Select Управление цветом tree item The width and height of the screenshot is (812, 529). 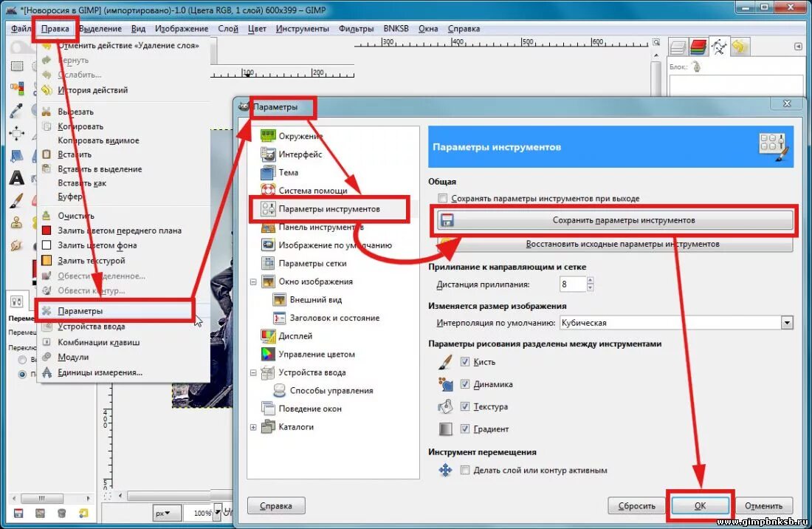317,354
